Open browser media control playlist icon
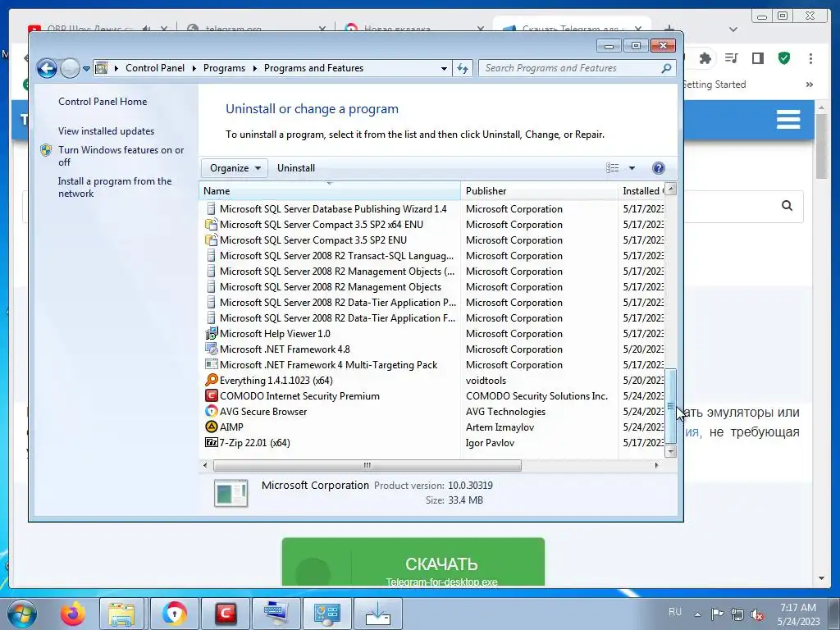Viewport: 840px width, 630px height. (731, 58)
